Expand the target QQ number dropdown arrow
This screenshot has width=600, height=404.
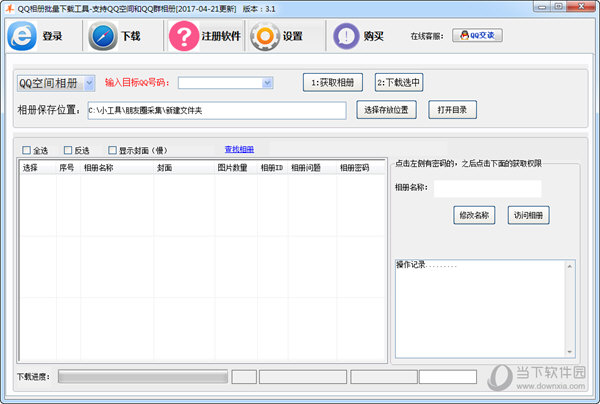[x=267, y=83]
